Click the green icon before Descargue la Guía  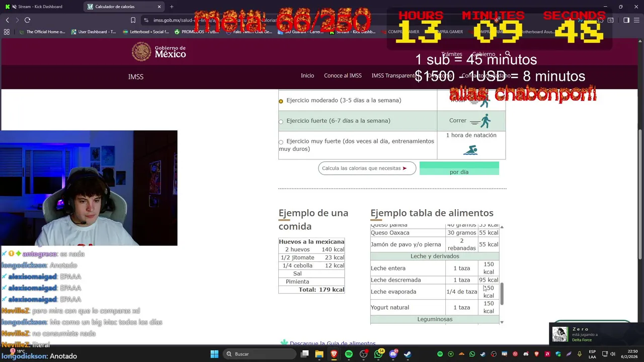tap(284, 343)
